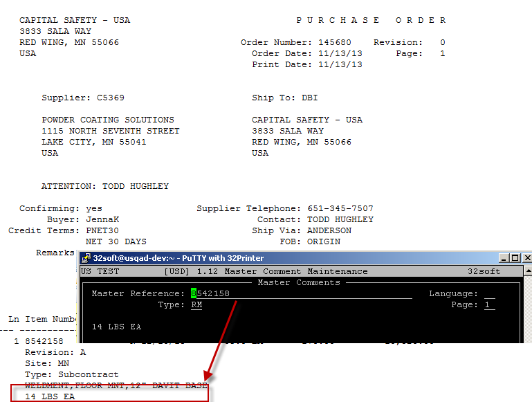
Task: Click the 'PURCHASE ORDER' heading
Action: coord(371,20)
